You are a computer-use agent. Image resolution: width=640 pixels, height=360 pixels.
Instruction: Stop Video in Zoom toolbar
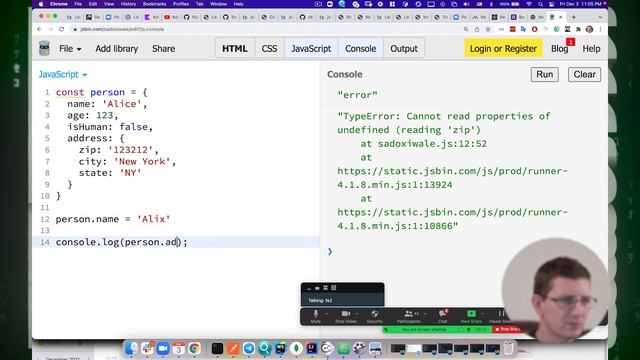click(x=345, y=316)
